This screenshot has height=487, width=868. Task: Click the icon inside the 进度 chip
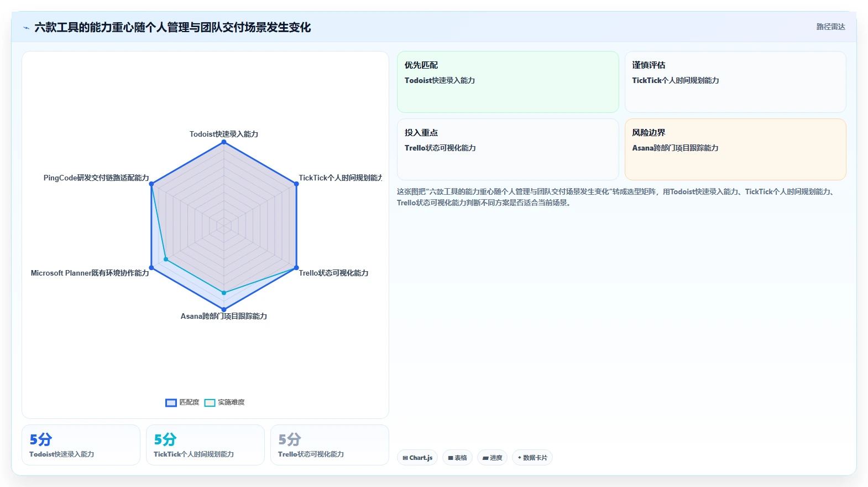[x=485, y=458]
